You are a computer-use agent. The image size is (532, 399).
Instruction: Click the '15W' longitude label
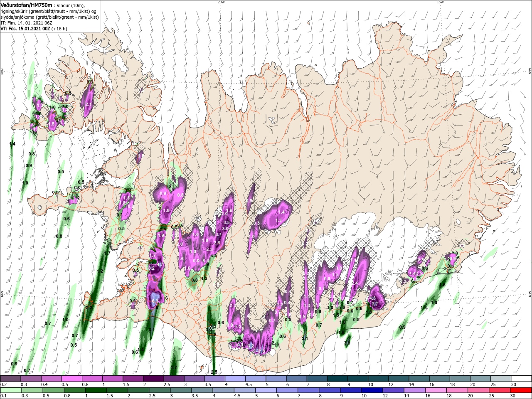440,2
